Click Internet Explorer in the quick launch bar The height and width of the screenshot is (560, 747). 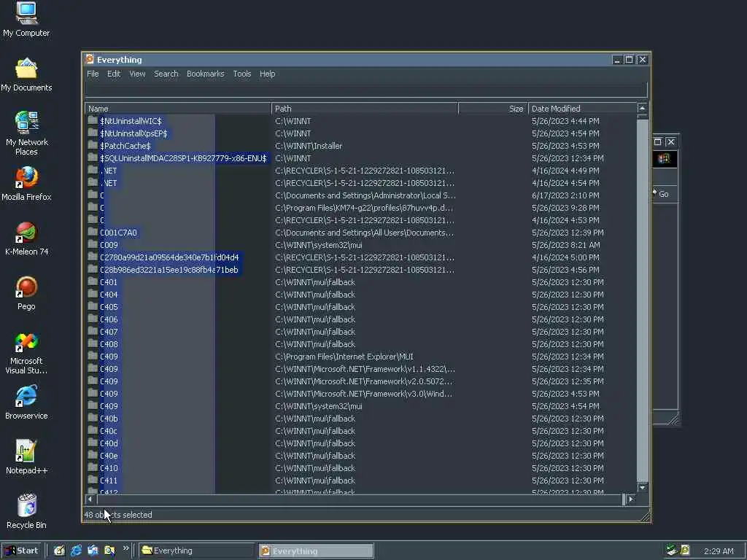(76, 551)
